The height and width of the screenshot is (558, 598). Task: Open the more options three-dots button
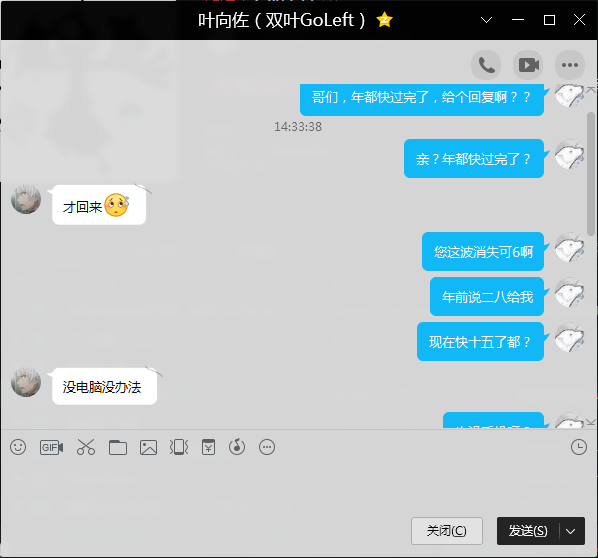click(x=570, y=65)
